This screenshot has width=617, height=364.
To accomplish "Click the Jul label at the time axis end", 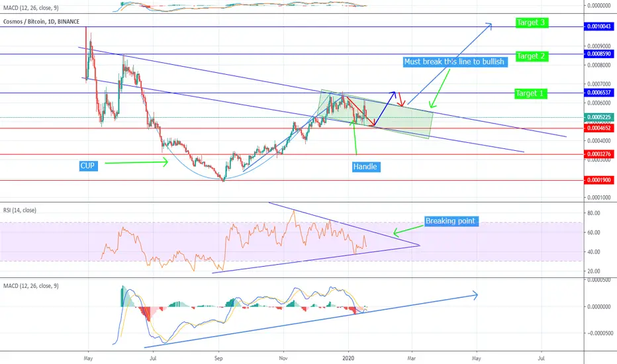I will pos(542,359).
